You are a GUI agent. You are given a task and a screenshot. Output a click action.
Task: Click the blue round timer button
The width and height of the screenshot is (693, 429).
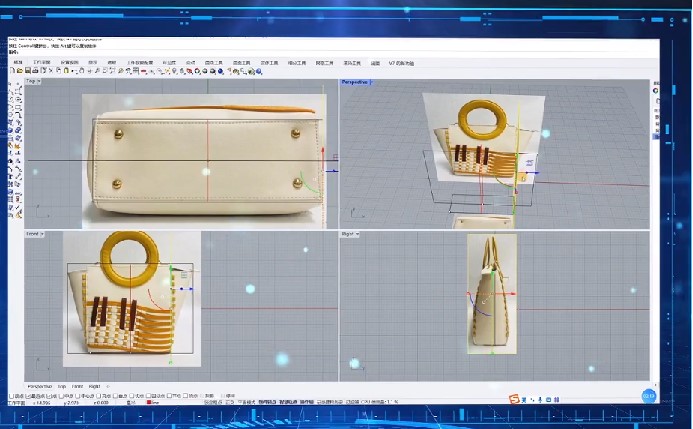click(x=648, y=396)
